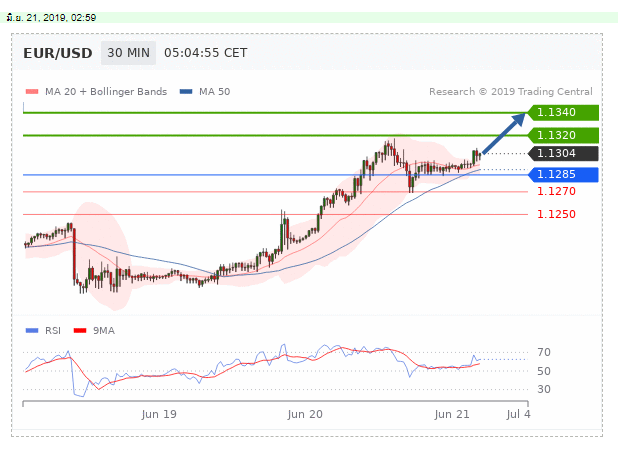The image size is (618, 452).
Task: Select the MA 20 + Bollinger Bands label
Action: pyautogui.click(x=106, y=92)
